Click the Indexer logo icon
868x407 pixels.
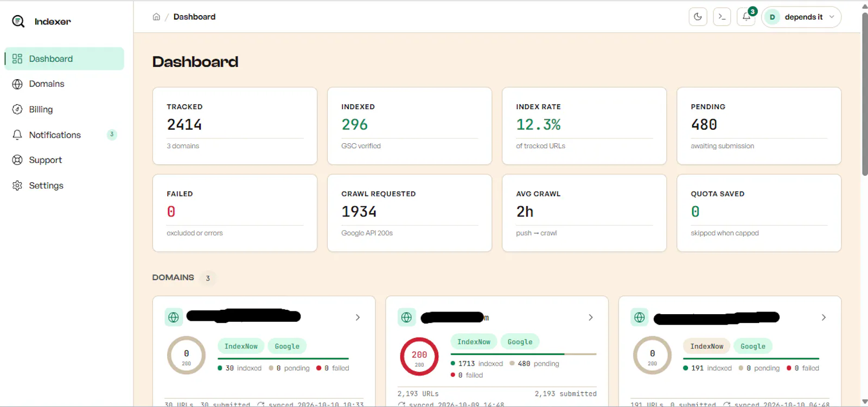click(18, 21)
